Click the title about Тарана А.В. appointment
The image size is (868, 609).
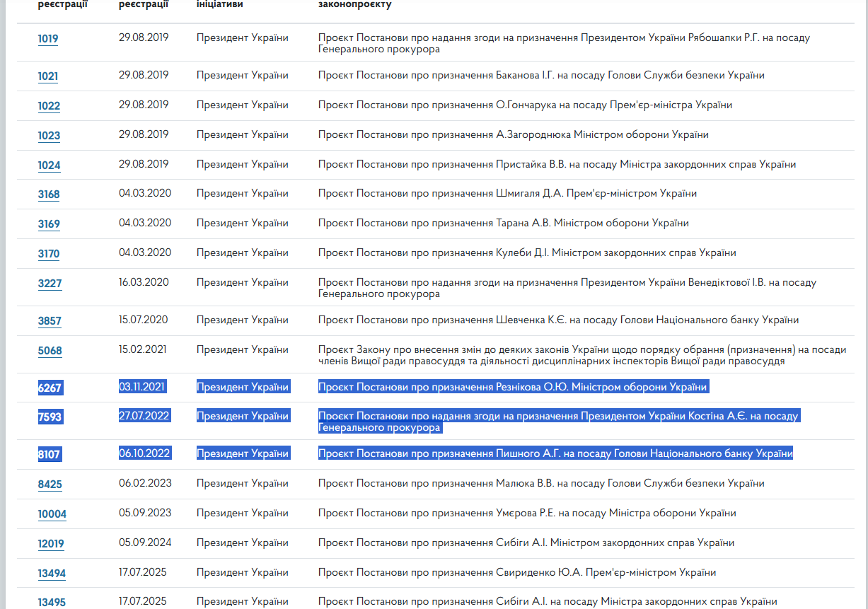[504, 223]
